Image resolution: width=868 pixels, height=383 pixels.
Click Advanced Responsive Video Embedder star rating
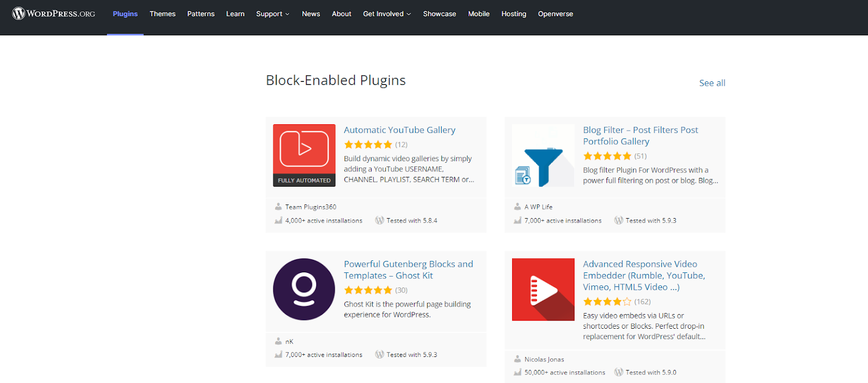[607, 302]
